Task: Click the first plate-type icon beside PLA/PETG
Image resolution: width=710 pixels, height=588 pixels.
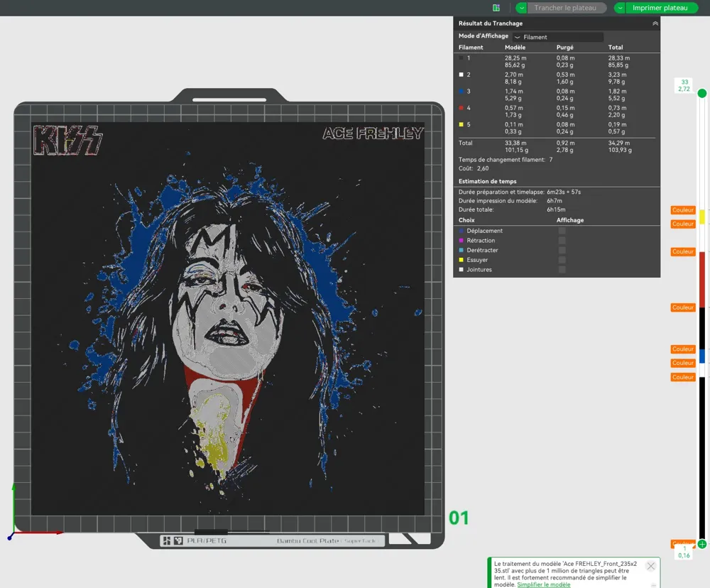Action: click(x=167, y=540)
